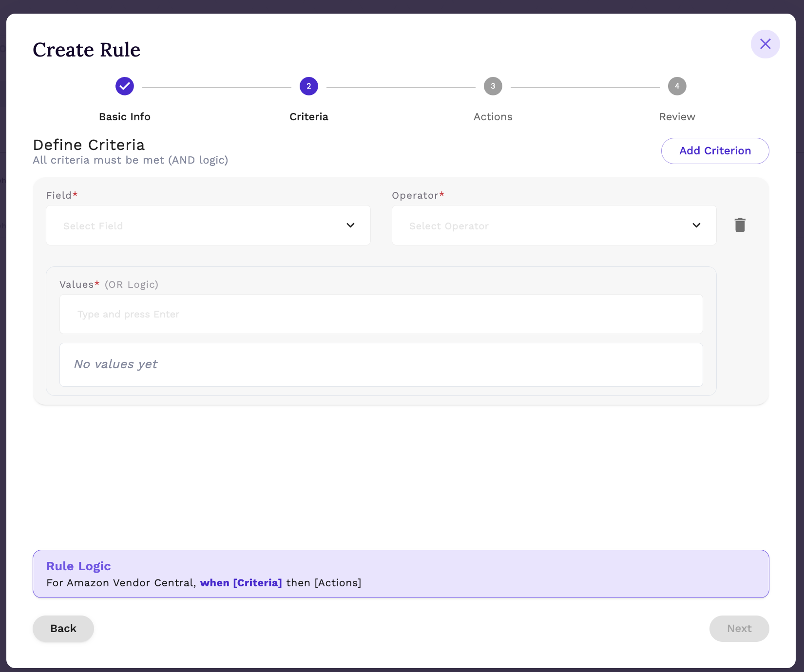Image resolution: width=804 pixels, height=672 pixels.
Task: Click the Field required label
Action: click(62, 195)
